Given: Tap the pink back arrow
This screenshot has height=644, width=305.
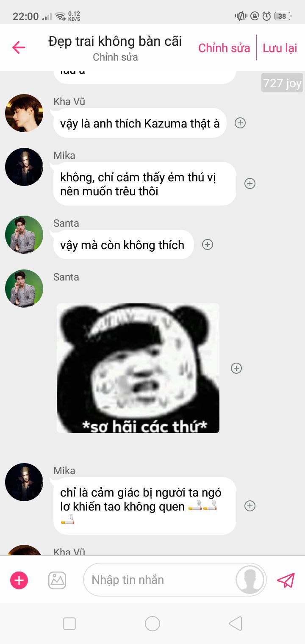Looking at the screenshot, I should [x=19, y=47].
